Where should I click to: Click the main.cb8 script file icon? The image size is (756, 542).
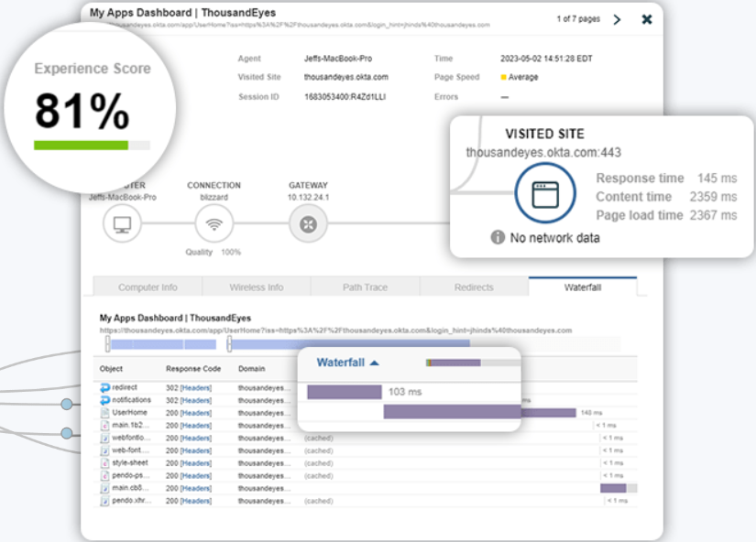(104, 489)
